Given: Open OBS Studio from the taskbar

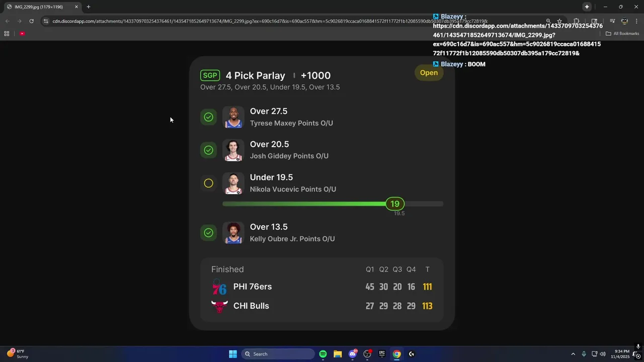Looking at the screenshot, I should coord(367,354).
